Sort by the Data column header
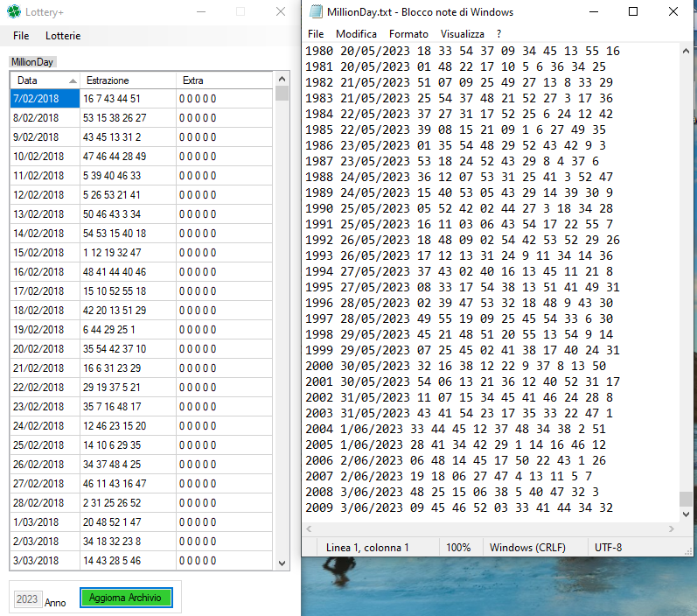The width and height of the screenshot is (697, 616). (45, 80)
